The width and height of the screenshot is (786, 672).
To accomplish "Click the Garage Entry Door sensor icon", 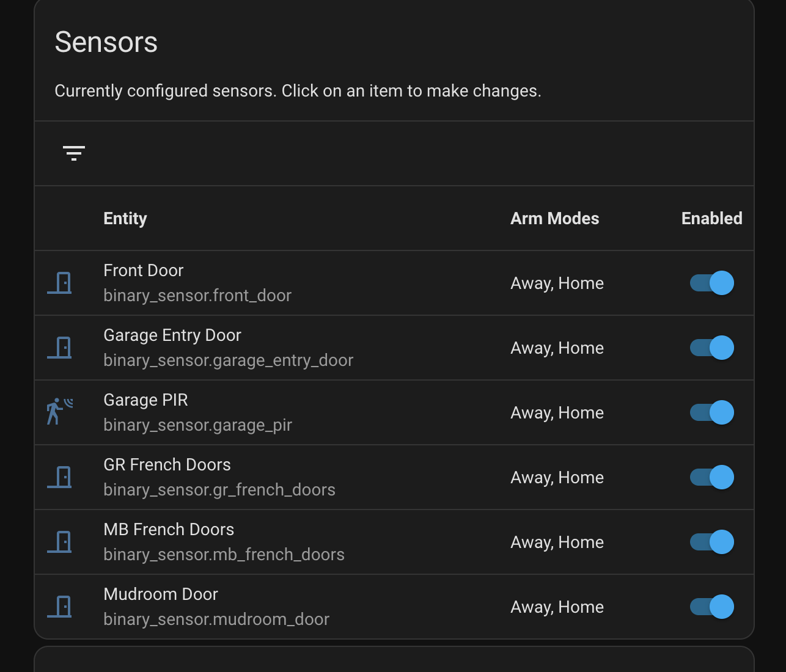I will pyautogui.click(x=59, y=348).
